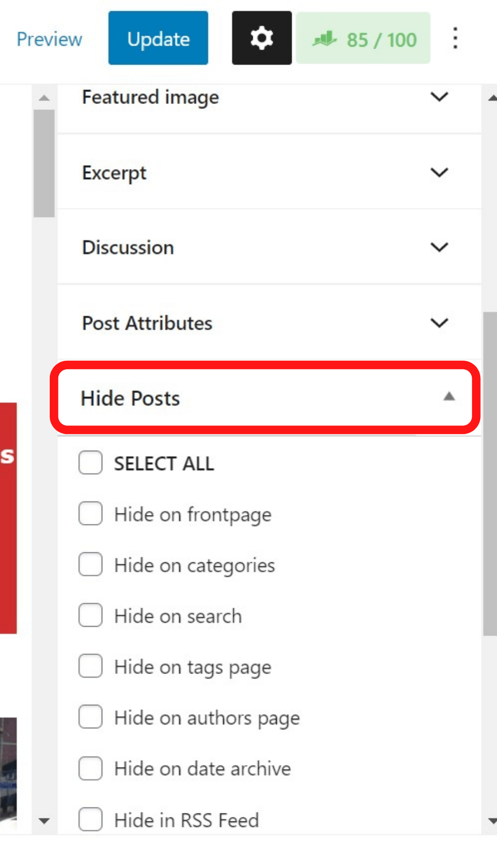Image resolution: width=497 pixels, height=868 pixels.
Task: Click the right scrollbar down arrow
Action: tap(492, 821)
